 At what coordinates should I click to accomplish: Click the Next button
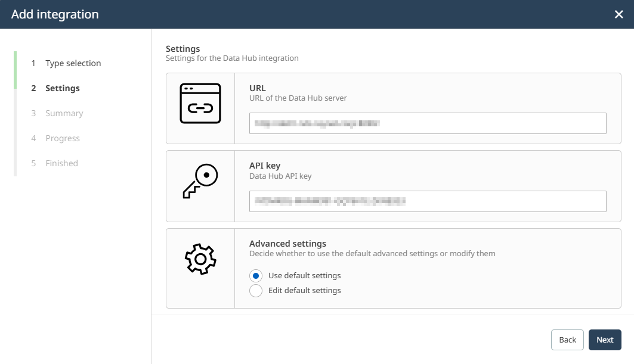[x=605, y=340]
